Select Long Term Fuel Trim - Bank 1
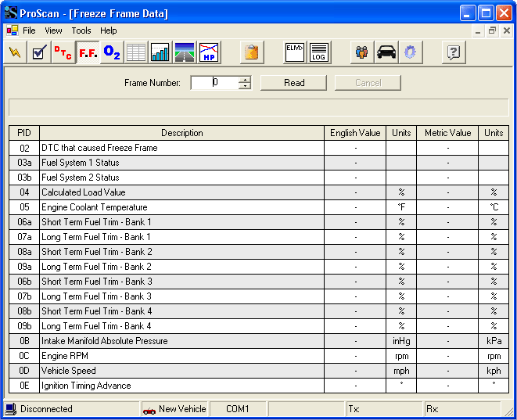This screenshot has width=517, height=420. 259,237
